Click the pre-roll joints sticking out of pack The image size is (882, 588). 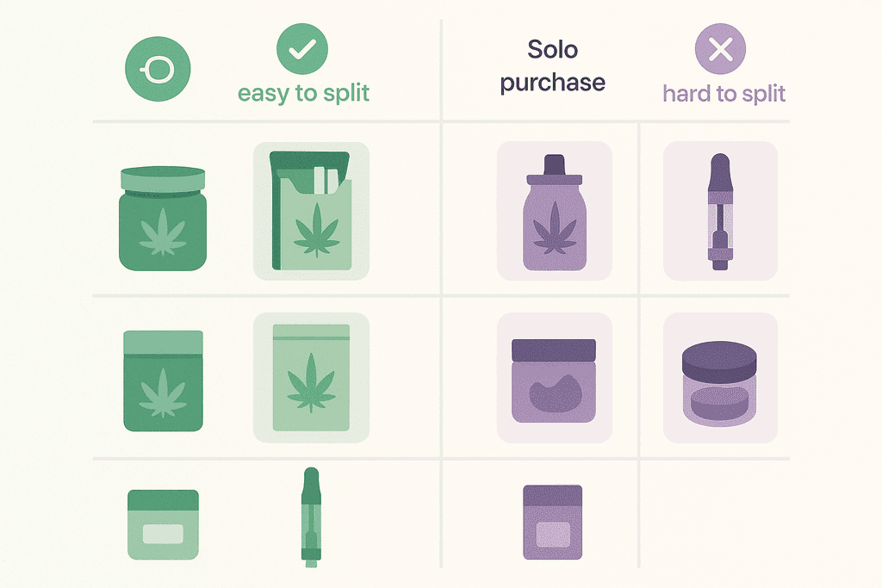pos(325,180)
